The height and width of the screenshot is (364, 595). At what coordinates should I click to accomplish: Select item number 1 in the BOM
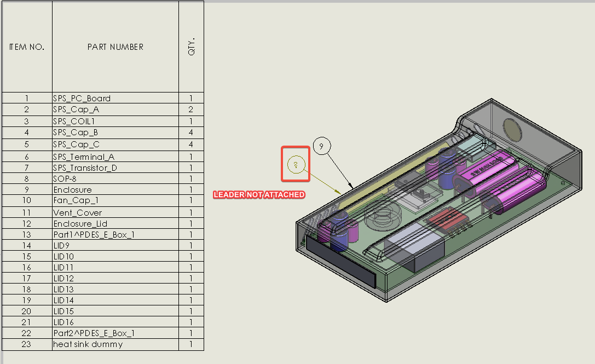point(27,99)
